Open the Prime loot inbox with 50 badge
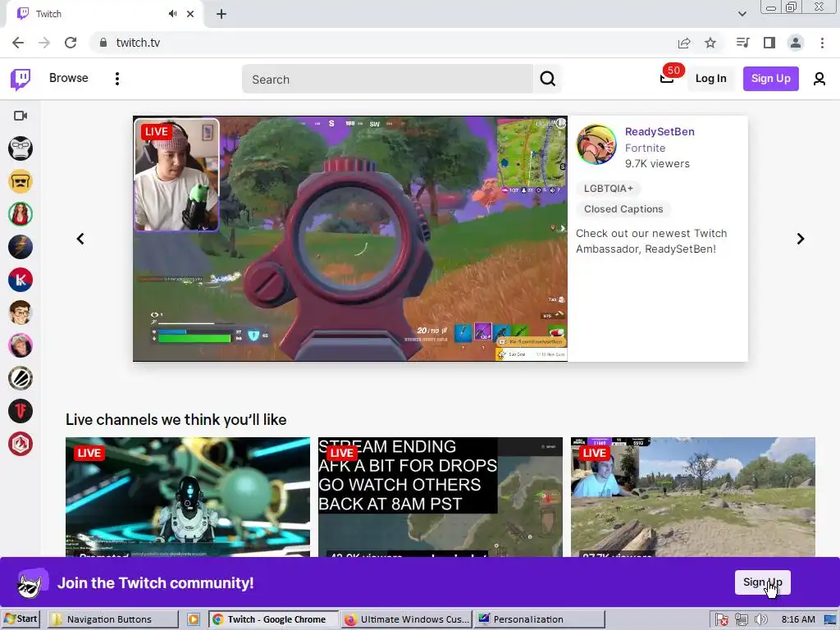The height and width of the screenshot is (630, 840). click(x=667, y=79)
